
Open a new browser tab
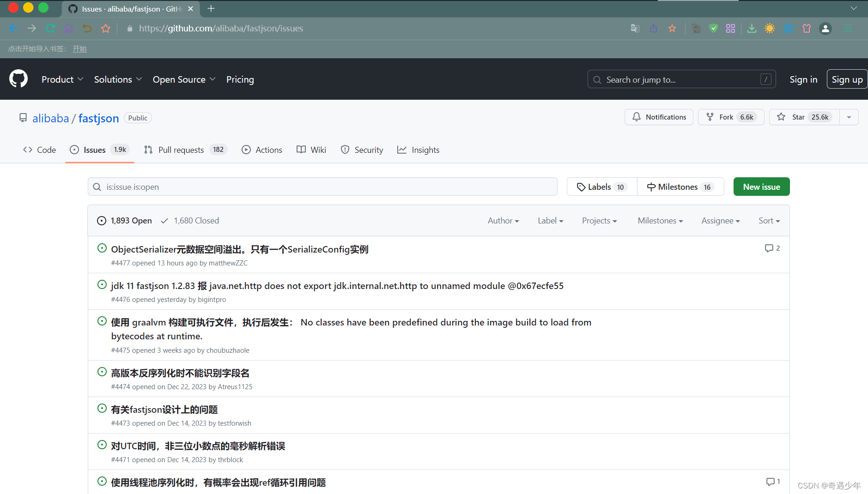pos(211,9)
